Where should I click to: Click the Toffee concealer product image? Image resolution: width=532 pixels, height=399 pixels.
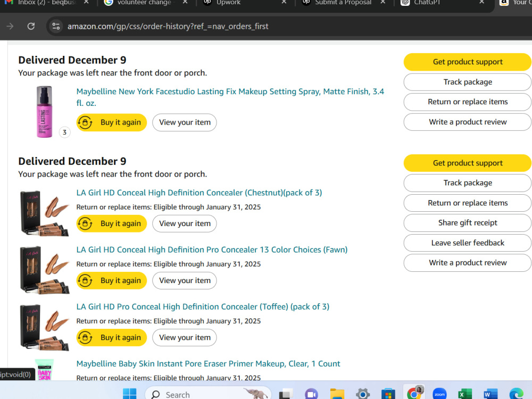(45, 327)
